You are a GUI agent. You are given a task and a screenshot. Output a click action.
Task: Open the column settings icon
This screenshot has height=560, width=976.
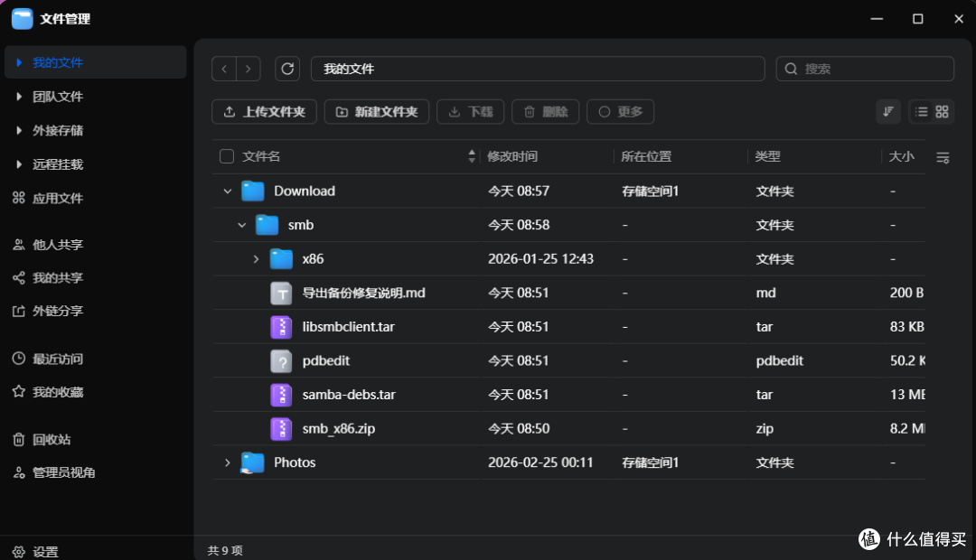pyautogui.click(x=943, y=157)
